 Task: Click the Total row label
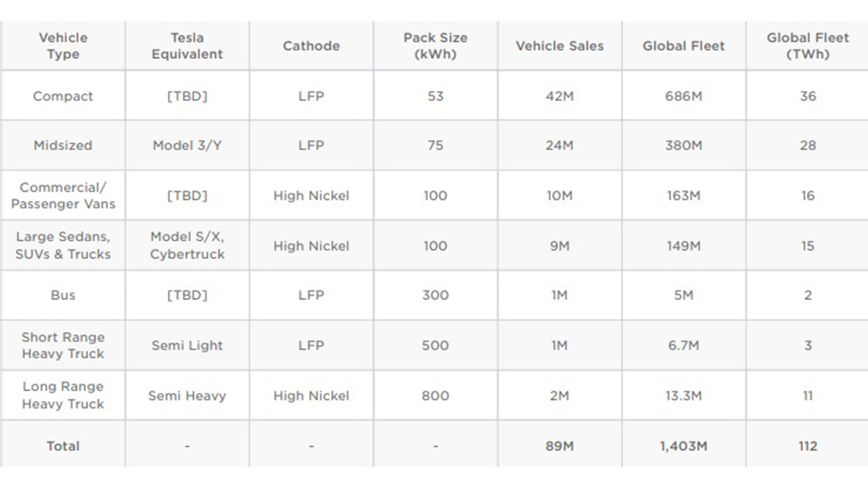(63, 446)
